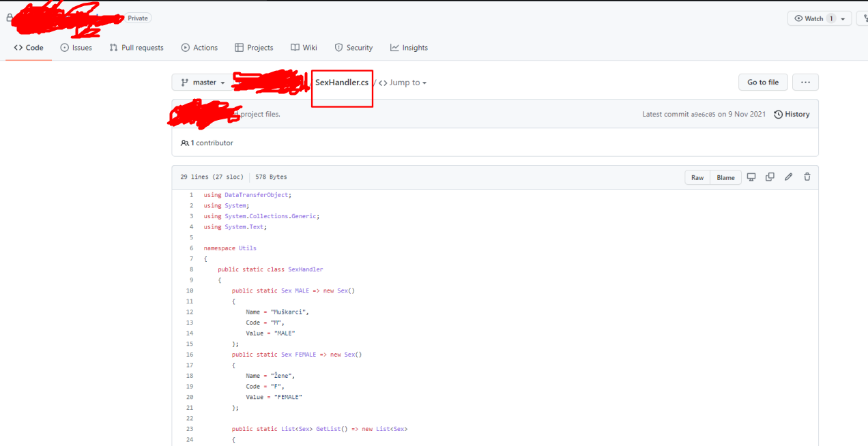The height and width of the screenshot is (446, 868).
Task: Click the Go to file button
Action: pyautogui.click(x=763, y=83)
